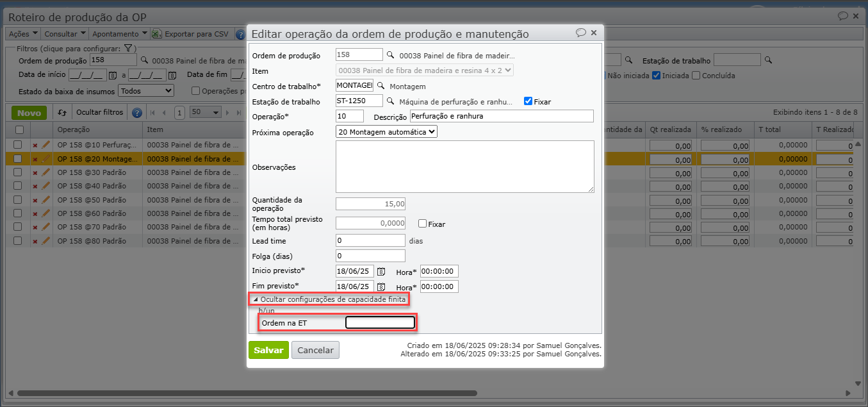Go to previous page of the list
The height and width of the screenshot is (407, 868).
pos(164,113)
